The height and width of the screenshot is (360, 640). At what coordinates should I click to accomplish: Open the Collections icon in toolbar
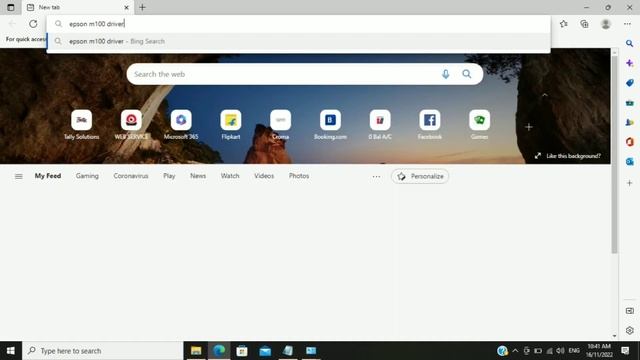(x=584, y=24)
